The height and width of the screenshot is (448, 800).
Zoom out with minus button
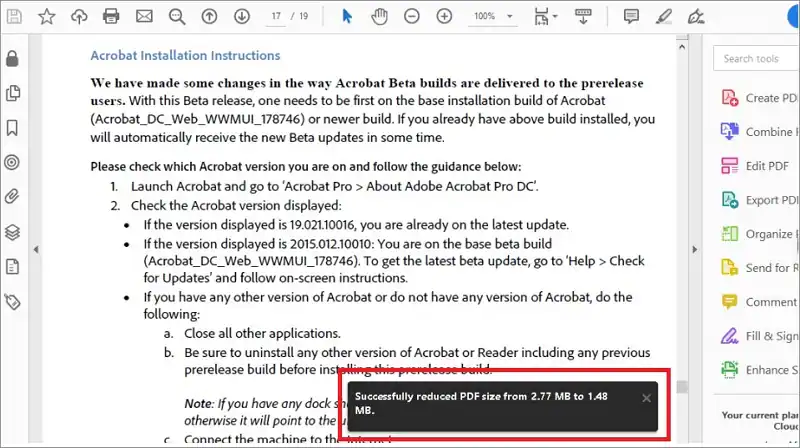point(412,16)
